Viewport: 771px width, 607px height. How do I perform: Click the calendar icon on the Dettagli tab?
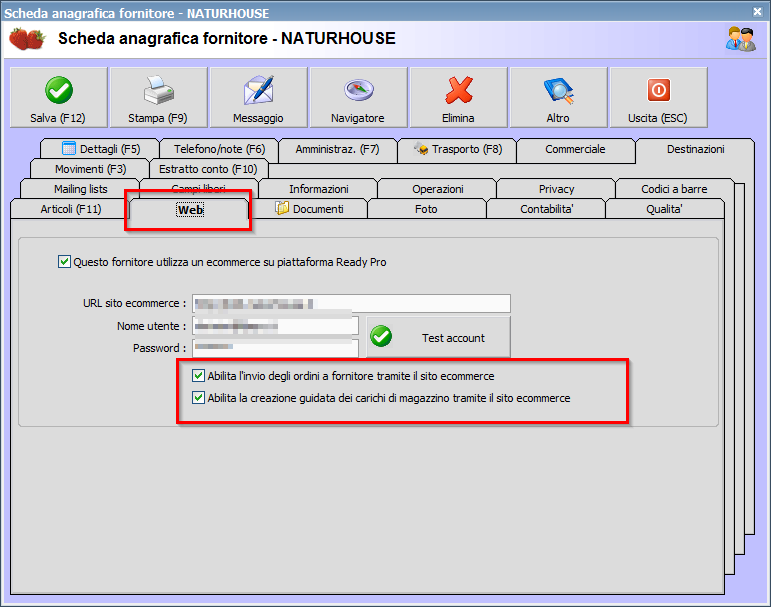[x=69, y=148]
